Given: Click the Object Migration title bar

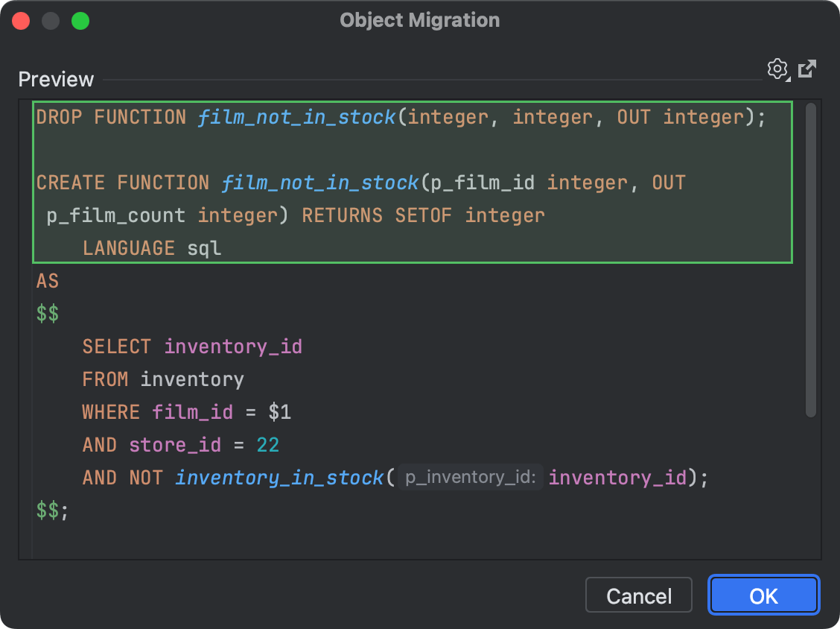Looking at the screenshot, I should [420, 20].
